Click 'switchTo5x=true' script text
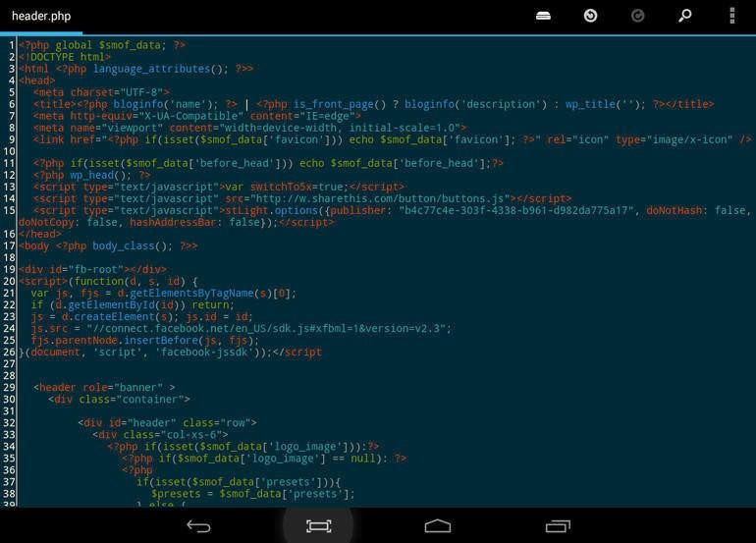This screenshot has width=756, height=543. pos(297,187)
